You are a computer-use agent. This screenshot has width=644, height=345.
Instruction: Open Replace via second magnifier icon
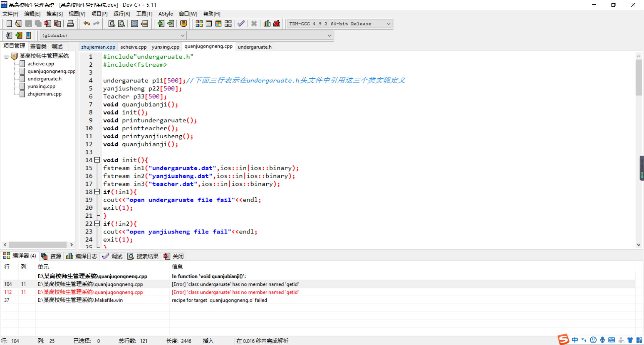(x=122, y=23)
